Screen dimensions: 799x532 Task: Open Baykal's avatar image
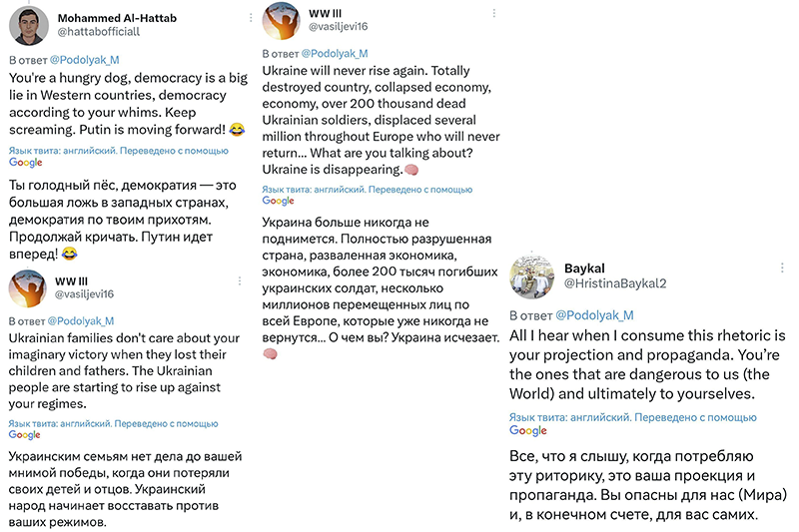pyautogui.click(x=531, y=276)
